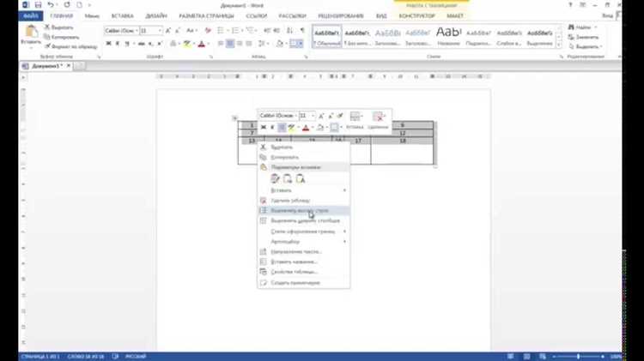Screen dimensions: 644x361
Task: Toggle center alignment in the ribbon paragraph group
Action: 230,44
